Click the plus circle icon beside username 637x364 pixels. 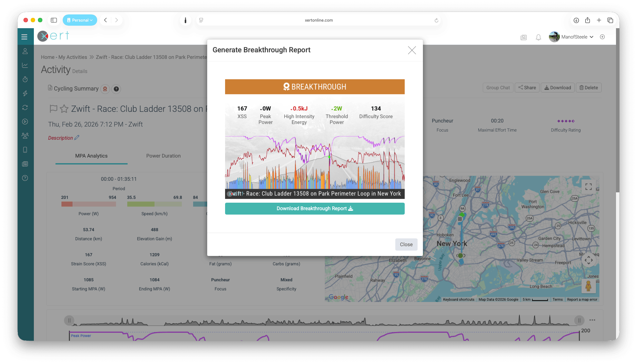[x=602, y=37]
